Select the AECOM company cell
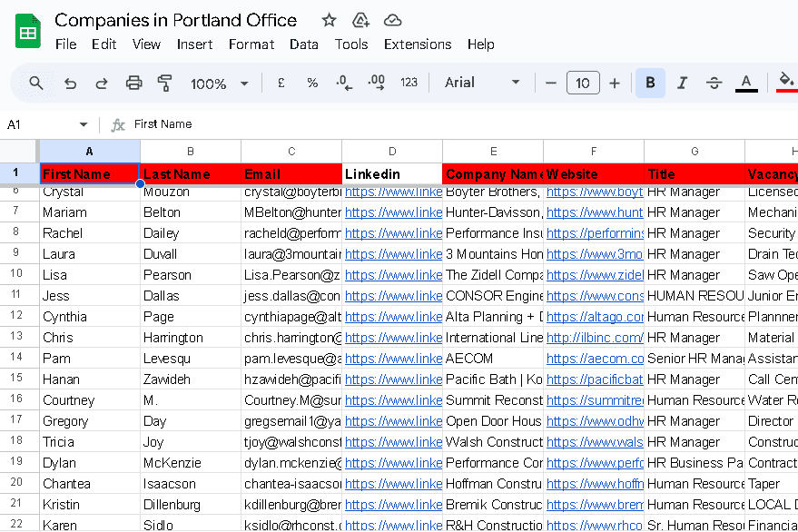The height and width of the screenshot is (532, 798). (493, 359)
